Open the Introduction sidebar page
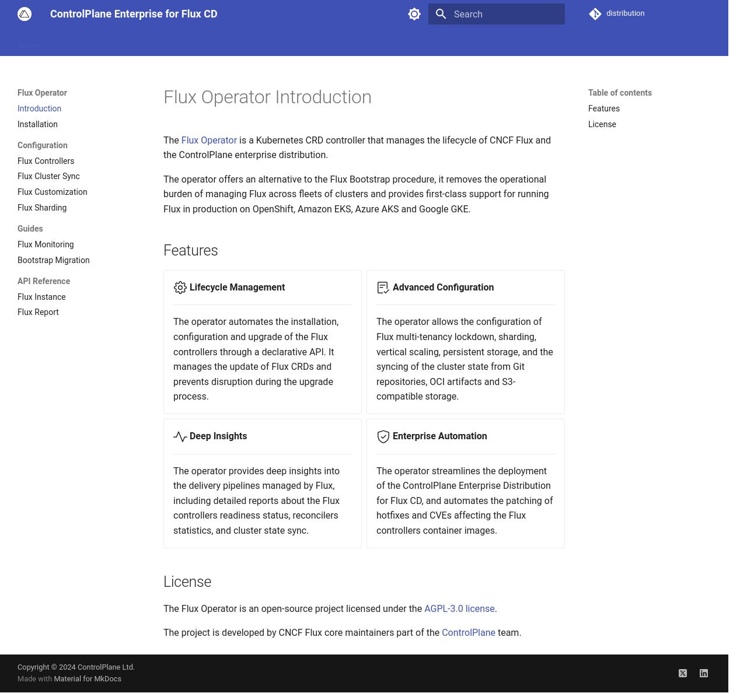Viewport: 747px width, 700px height. (x=39, y=108)
